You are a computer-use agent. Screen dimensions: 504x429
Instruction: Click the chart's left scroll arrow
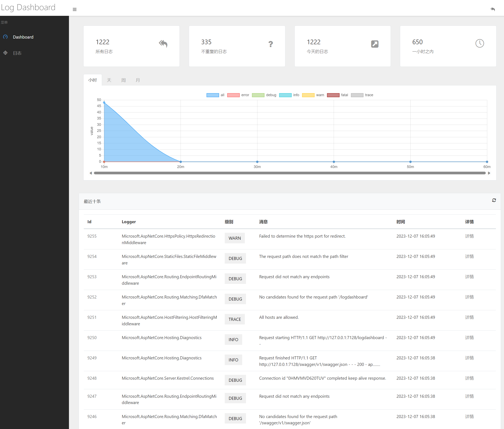(91, 173)
